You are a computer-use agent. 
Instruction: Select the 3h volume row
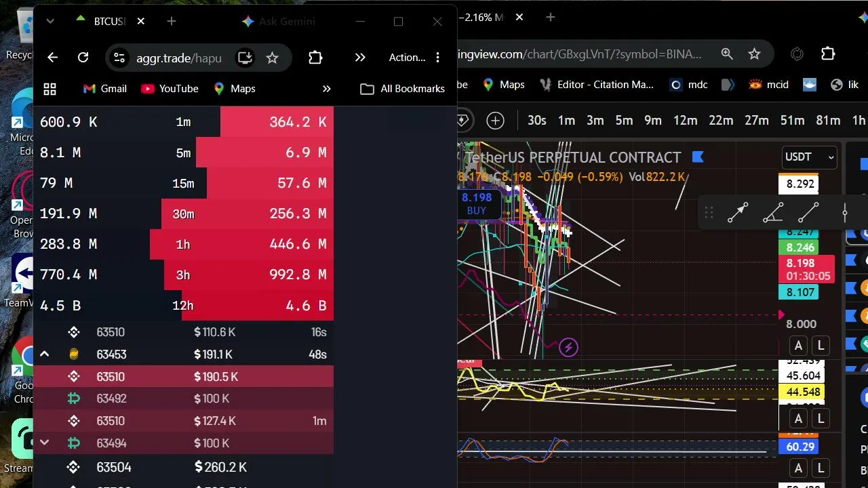(x=183, y=274)
